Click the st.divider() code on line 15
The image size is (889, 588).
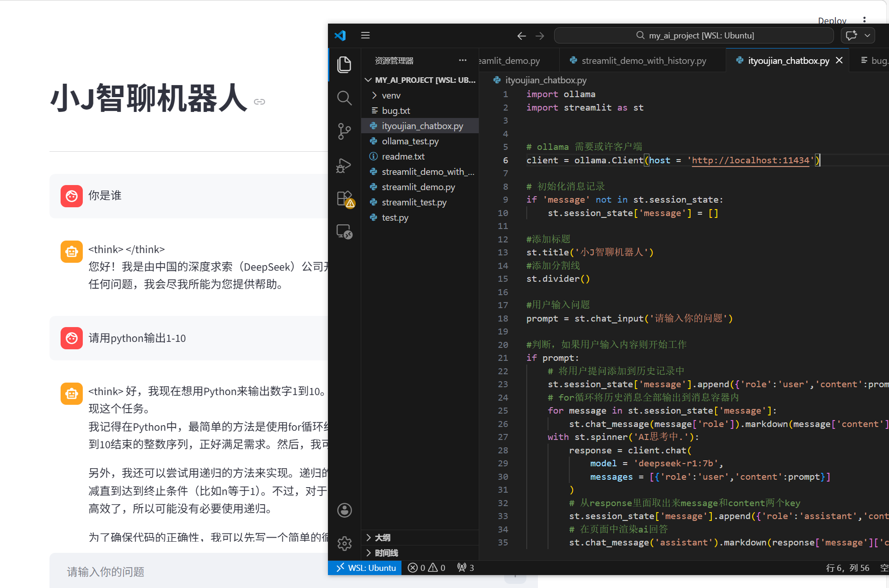[x=558, y=279]
